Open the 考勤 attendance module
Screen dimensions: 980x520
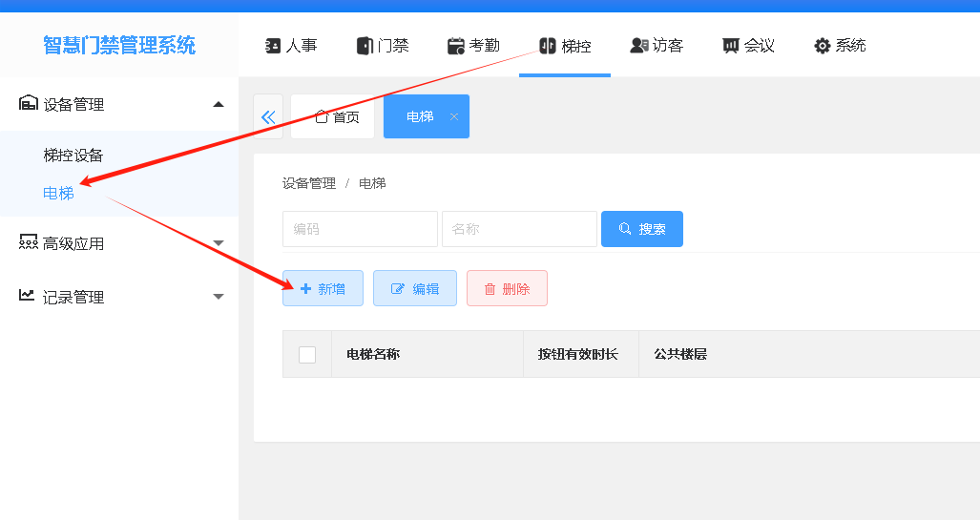pos(473,46)
